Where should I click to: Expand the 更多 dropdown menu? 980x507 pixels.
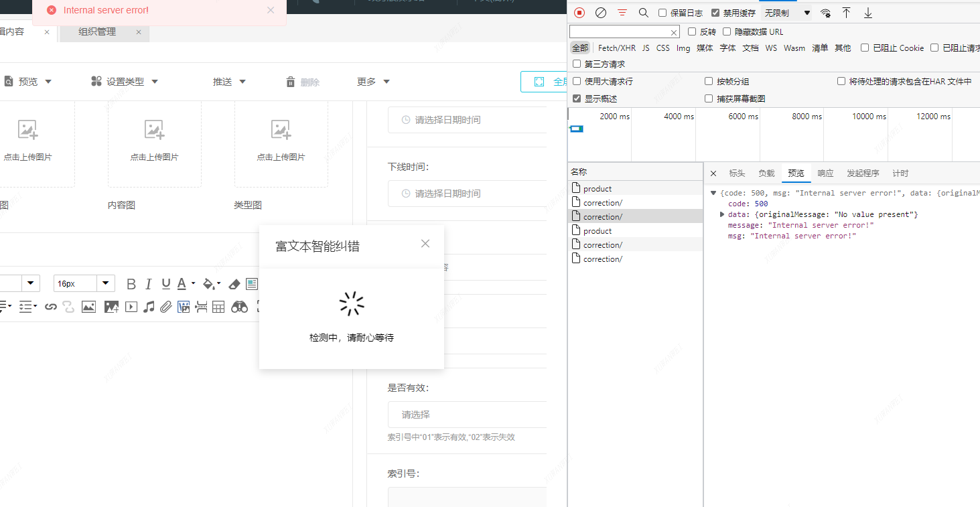(x=373, y=82)
